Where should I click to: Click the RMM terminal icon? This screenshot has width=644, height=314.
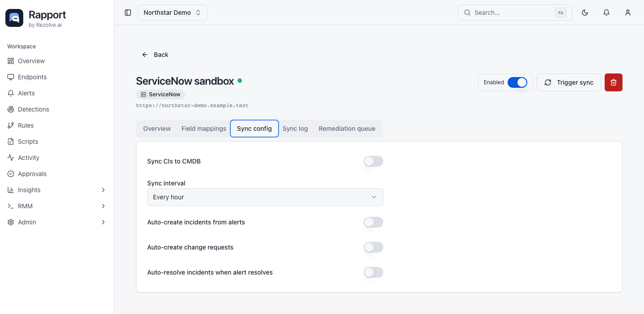pyautogui.click(x=11, y=206)
